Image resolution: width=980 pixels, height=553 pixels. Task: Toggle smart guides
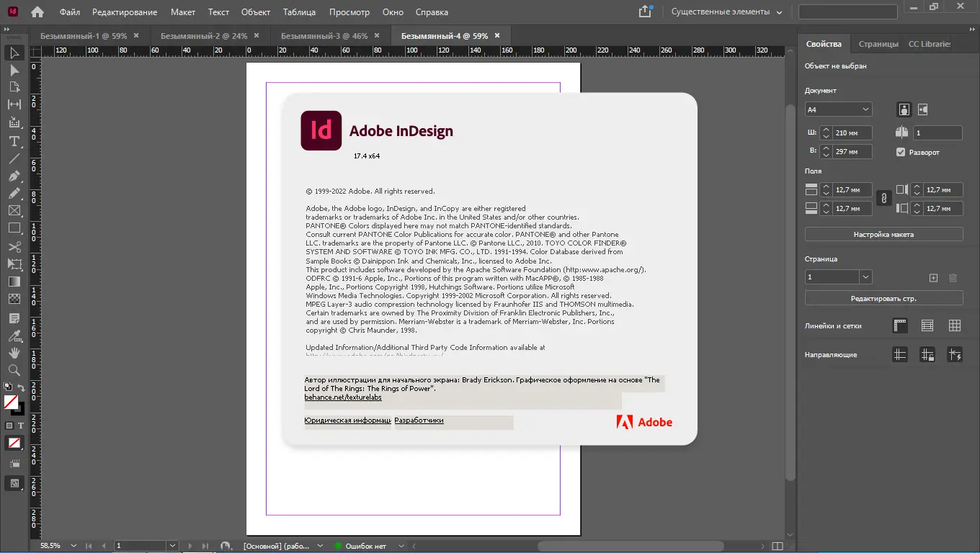[955, 354]
